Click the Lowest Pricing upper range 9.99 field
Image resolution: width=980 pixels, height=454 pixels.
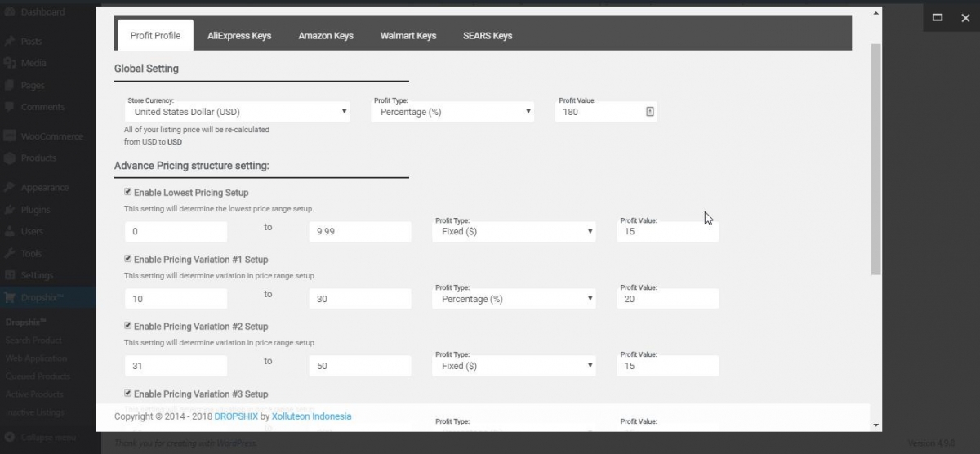[x=360, y=232]
